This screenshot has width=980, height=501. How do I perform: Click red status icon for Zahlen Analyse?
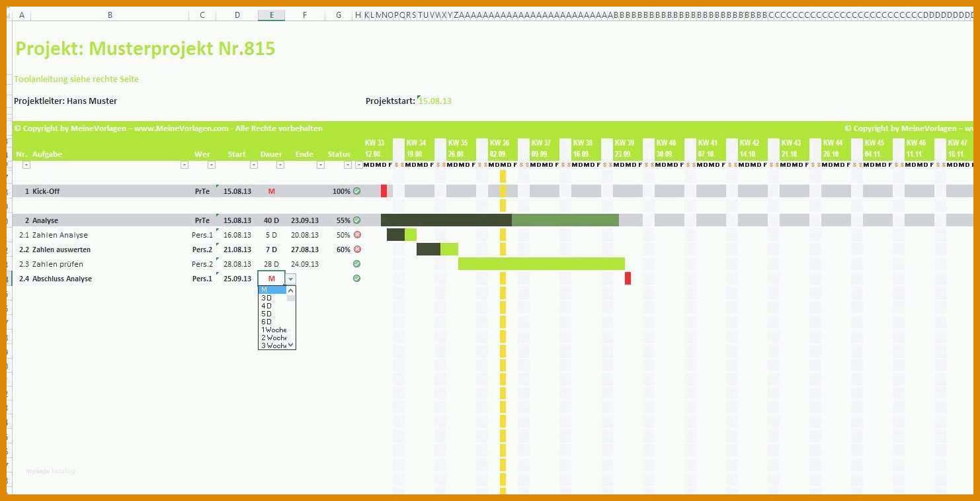click(x=356, y=235)
